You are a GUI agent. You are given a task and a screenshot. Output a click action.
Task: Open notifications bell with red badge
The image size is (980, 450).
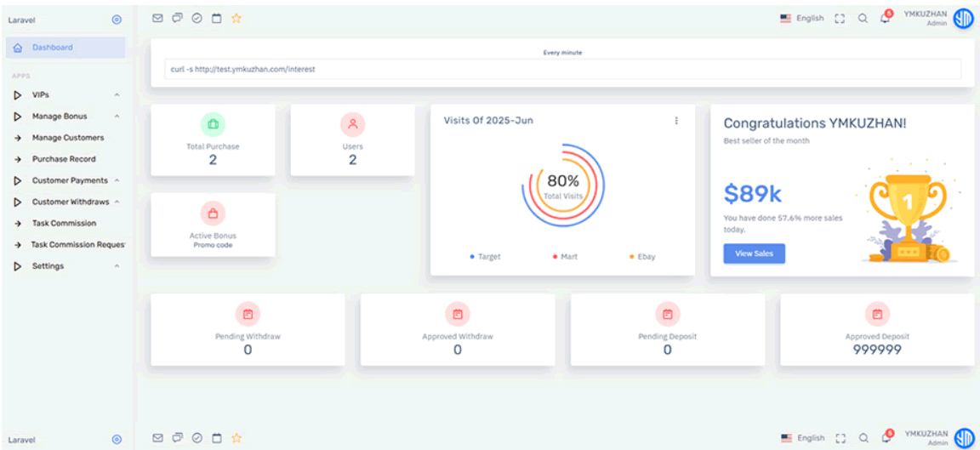pyautogui.click(x=885, y=19)
